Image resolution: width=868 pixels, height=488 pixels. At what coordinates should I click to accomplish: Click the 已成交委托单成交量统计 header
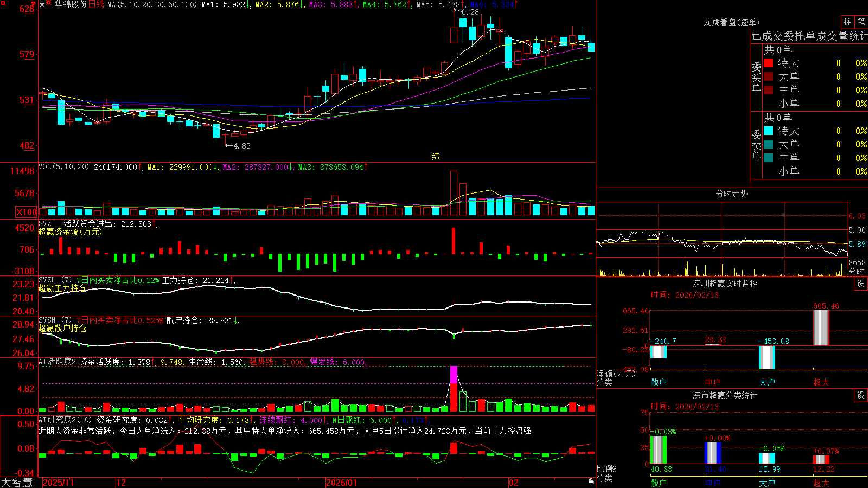[809, 36]
